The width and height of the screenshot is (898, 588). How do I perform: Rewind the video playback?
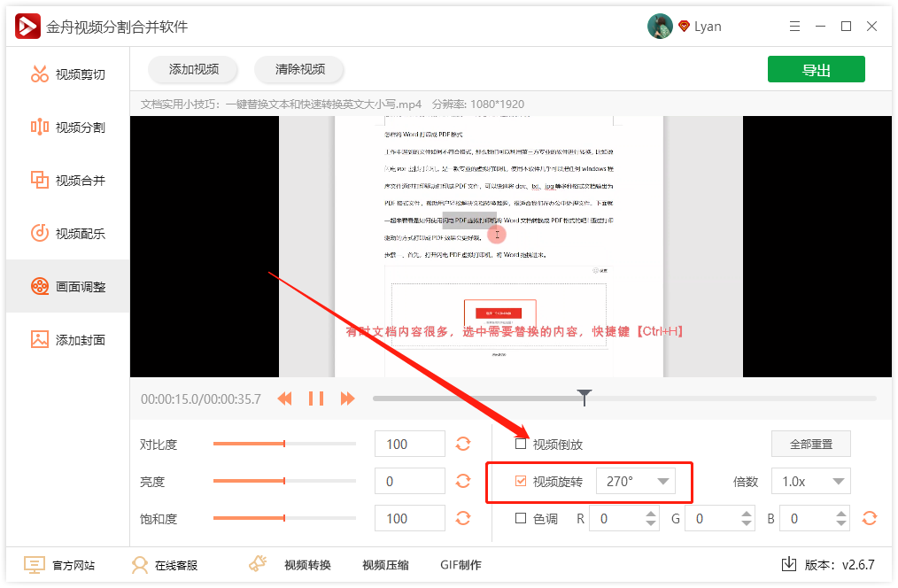(x=284, y=398)
